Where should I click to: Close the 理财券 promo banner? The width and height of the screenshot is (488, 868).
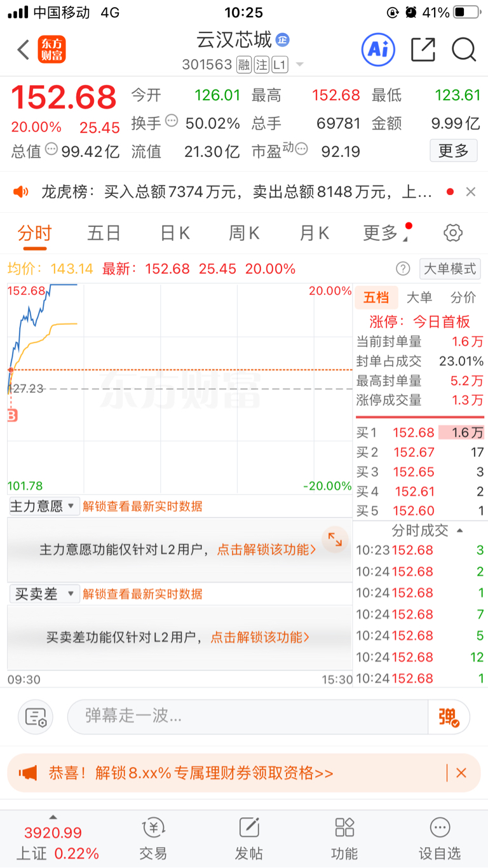tap(461, 773)
